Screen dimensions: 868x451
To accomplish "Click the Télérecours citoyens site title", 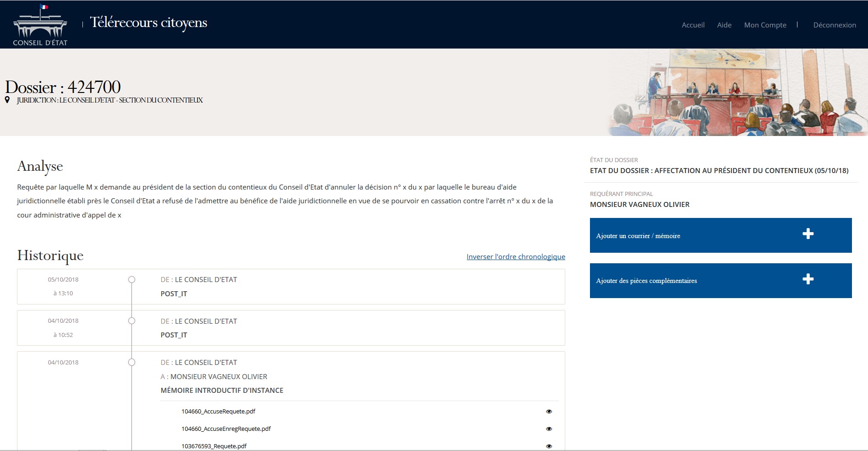I will (148, 22).
